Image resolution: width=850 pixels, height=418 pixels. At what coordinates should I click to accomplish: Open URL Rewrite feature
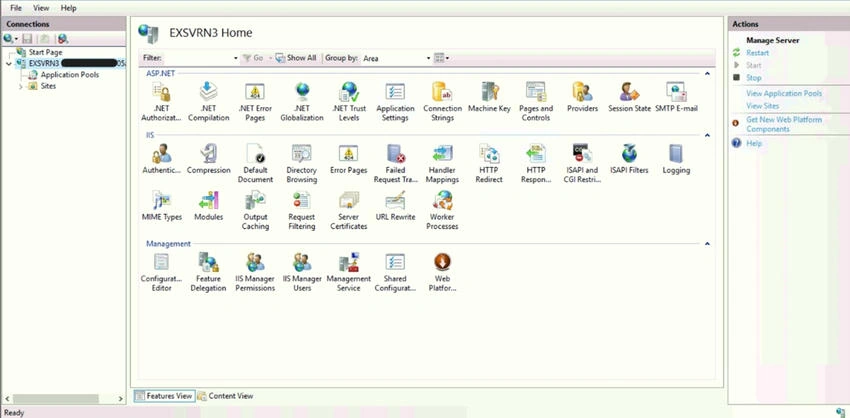395,206
